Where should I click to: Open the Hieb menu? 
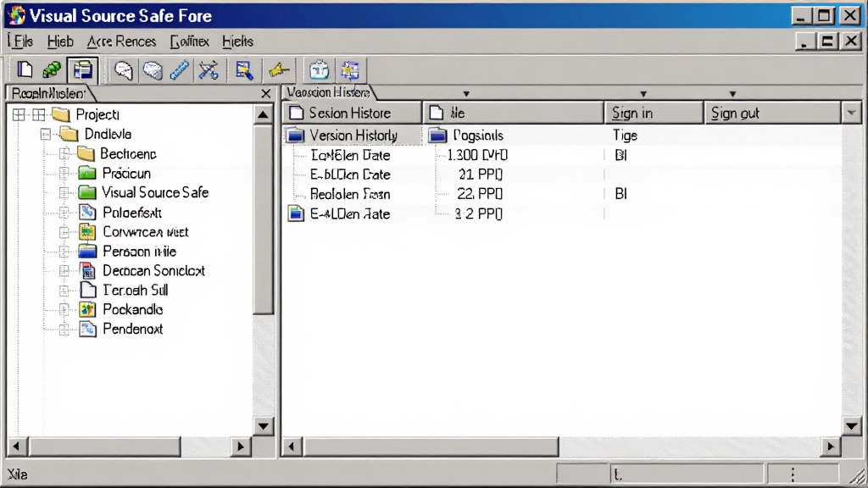pos(60,42)
